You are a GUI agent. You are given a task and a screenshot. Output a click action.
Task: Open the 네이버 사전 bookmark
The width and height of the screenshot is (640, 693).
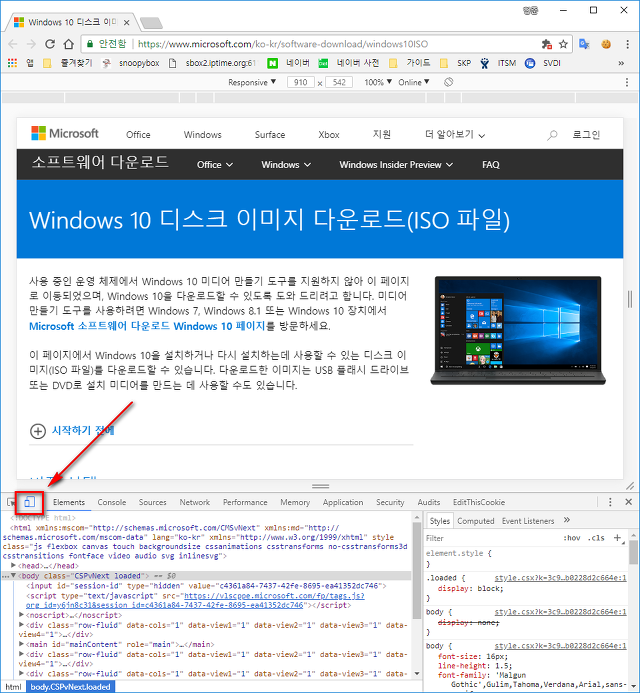(x=349, y=63)
